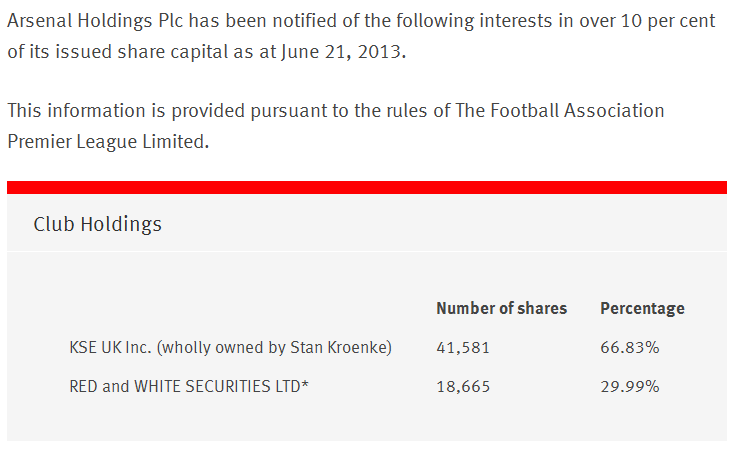736x455 pixels.
Task: Select RED and WHITE SECURITIES LTD label
Action: (x=188, y=385)
